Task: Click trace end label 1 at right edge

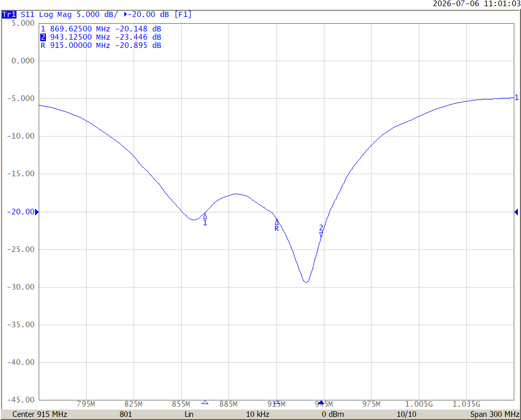Action: [x=517, y=97]
